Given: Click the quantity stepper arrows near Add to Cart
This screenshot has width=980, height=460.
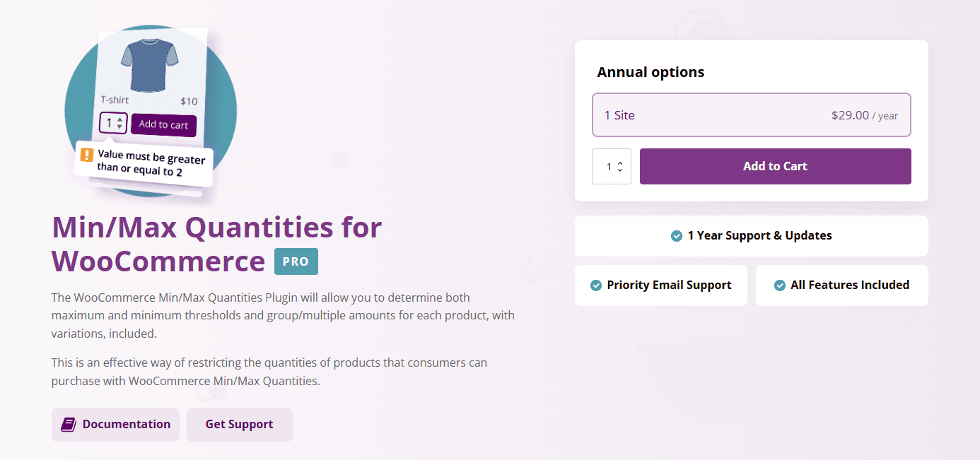Looking at the screenshot, I should coord(620,167).
